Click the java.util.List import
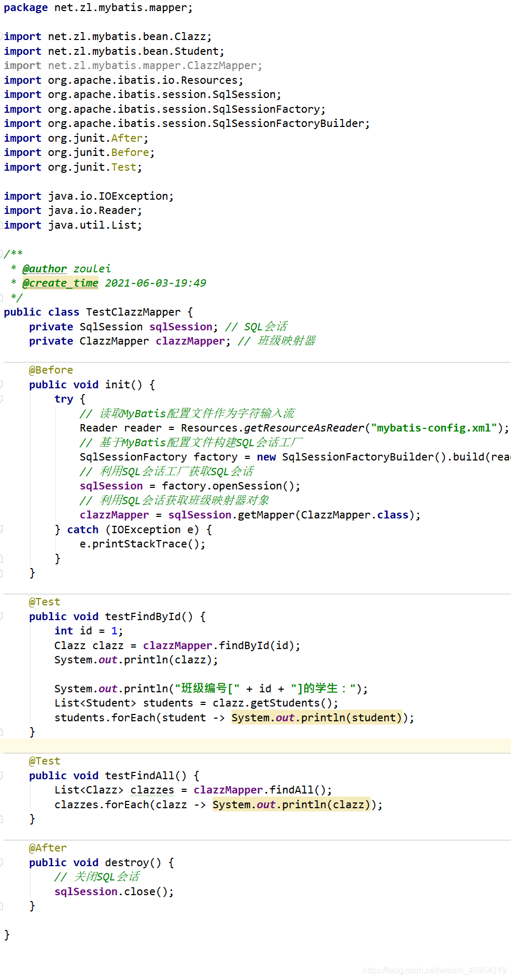The width and height of the screenshot is (511, 980). point(73,225)
